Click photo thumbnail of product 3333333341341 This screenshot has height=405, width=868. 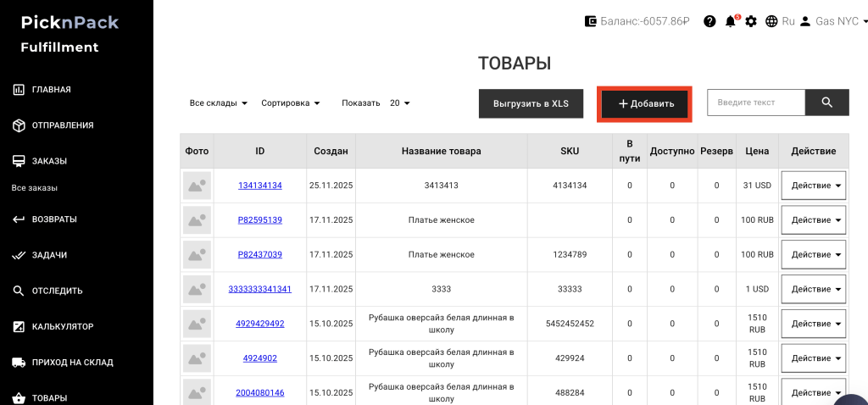[197, 289]
